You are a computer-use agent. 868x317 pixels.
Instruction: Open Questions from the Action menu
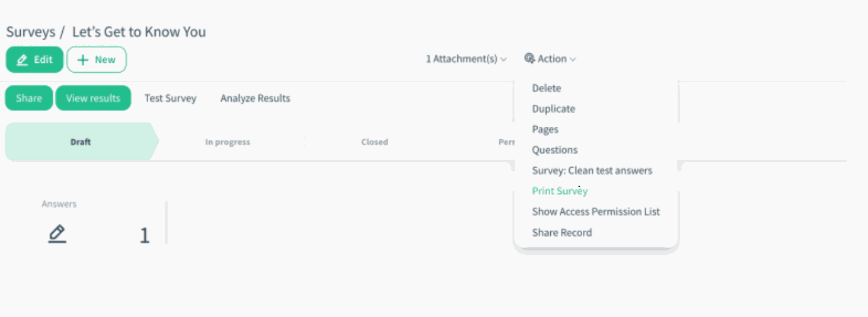coord(555,150)
